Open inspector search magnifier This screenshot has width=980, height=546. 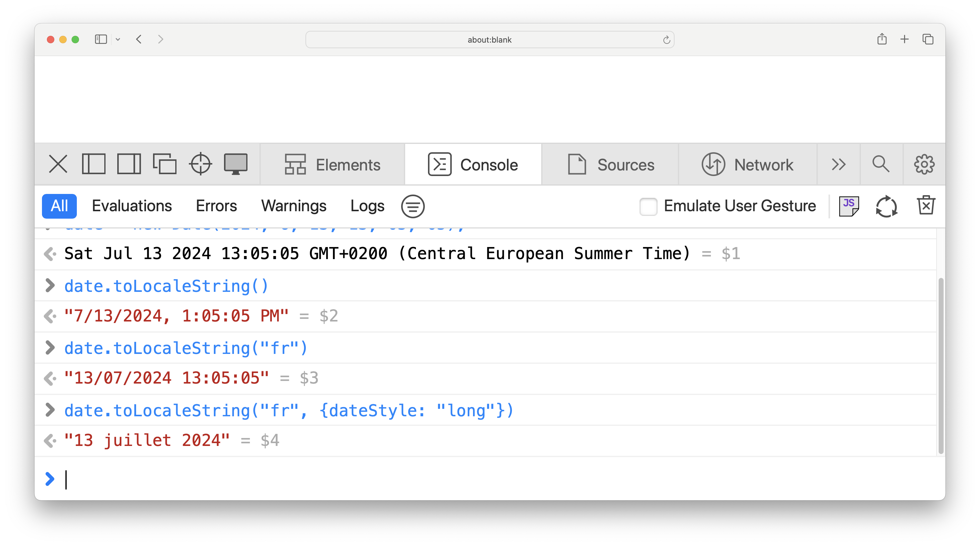881,165
